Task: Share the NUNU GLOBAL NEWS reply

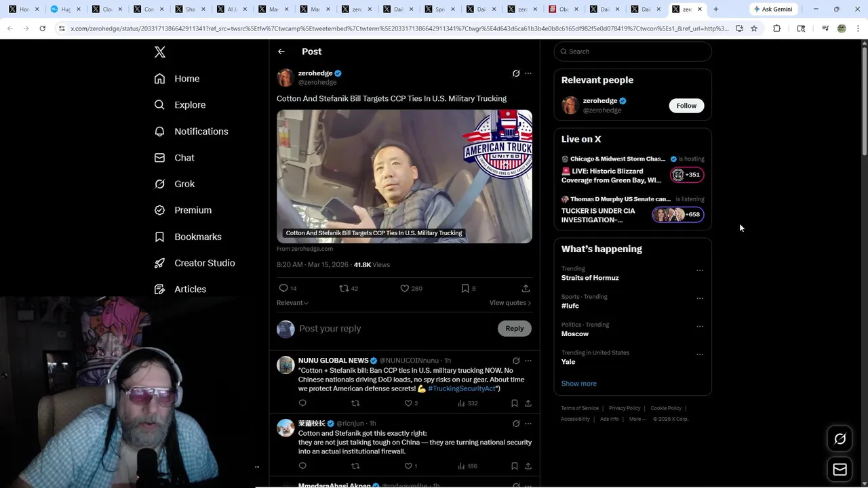Action: pyautogui.click(x=528, y=403)
